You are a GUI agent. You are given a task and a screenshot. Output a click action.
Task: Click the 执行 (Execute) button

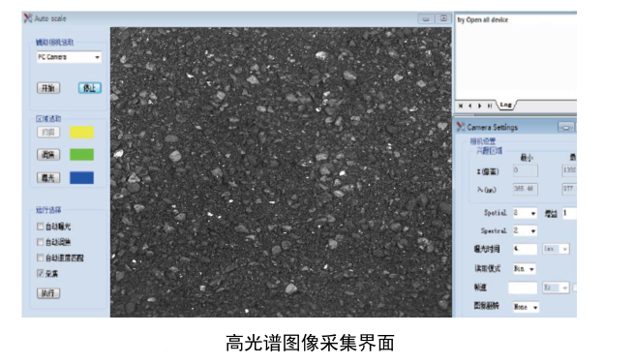(48, 293)
